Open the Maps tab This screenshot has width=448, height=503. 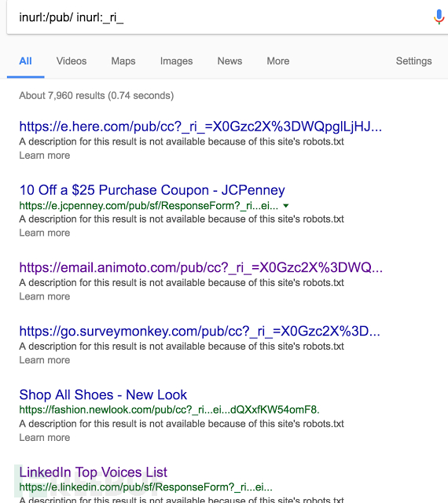tap(123, 61)
